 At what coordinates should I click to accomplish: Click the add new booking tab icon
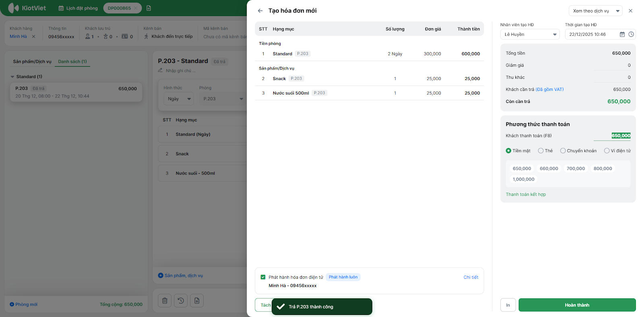coord(149,8)
